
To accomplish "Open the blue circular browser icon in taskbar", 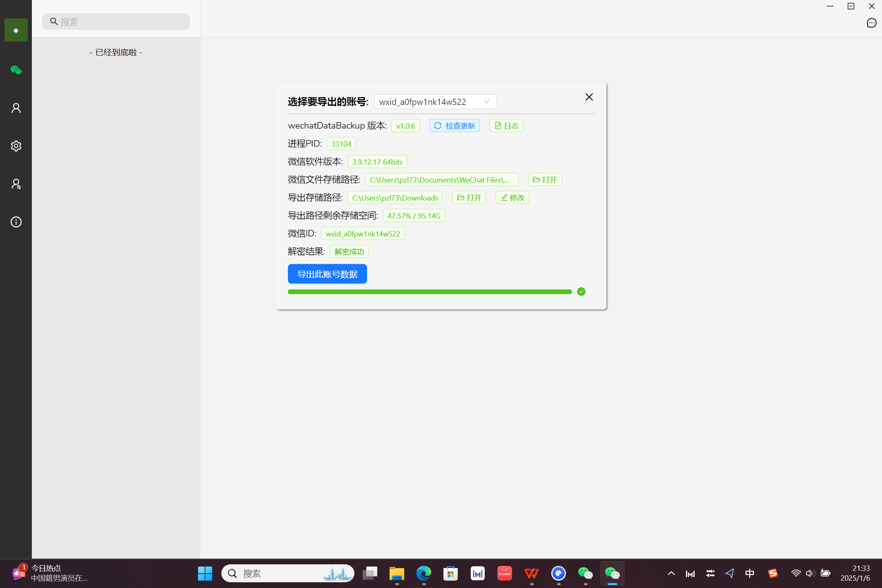I will 559,574.
